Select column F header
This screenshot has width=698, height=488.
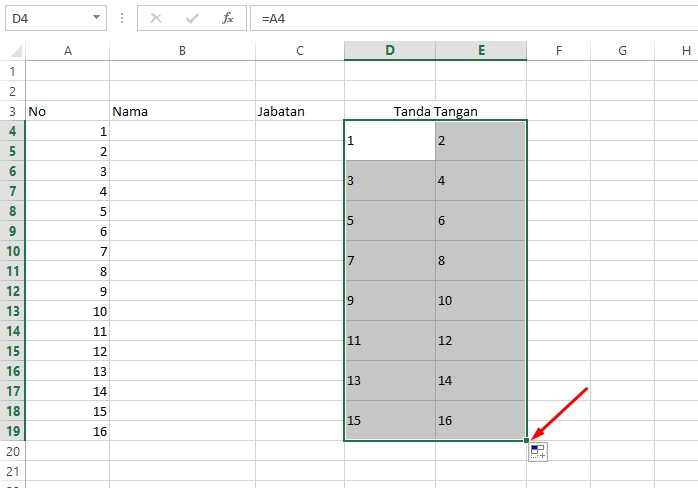559,51
